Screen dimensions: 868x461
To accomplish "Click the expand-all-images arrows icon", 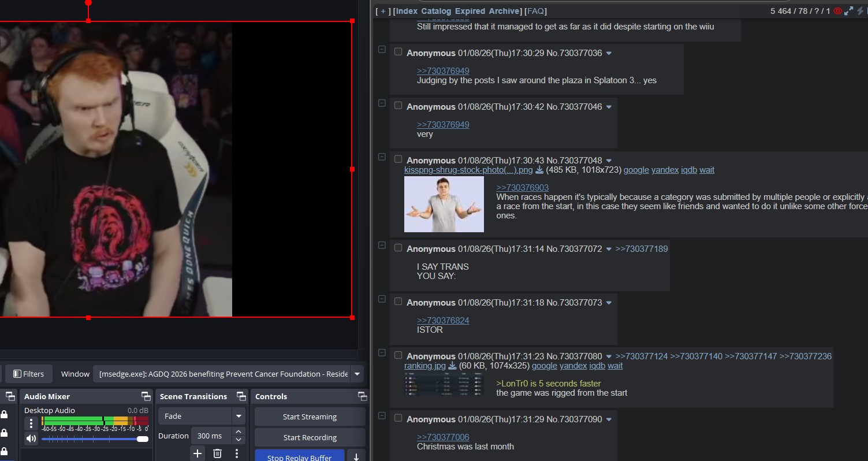I will click(x=849, y=11).
